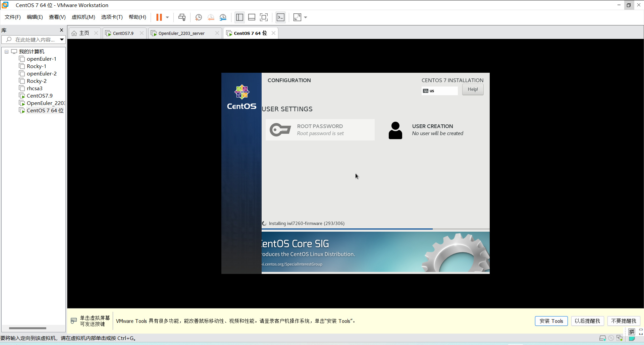This screenshot has width=644, height=345.
Task: Close the 主页 tab
Action: 96,33
